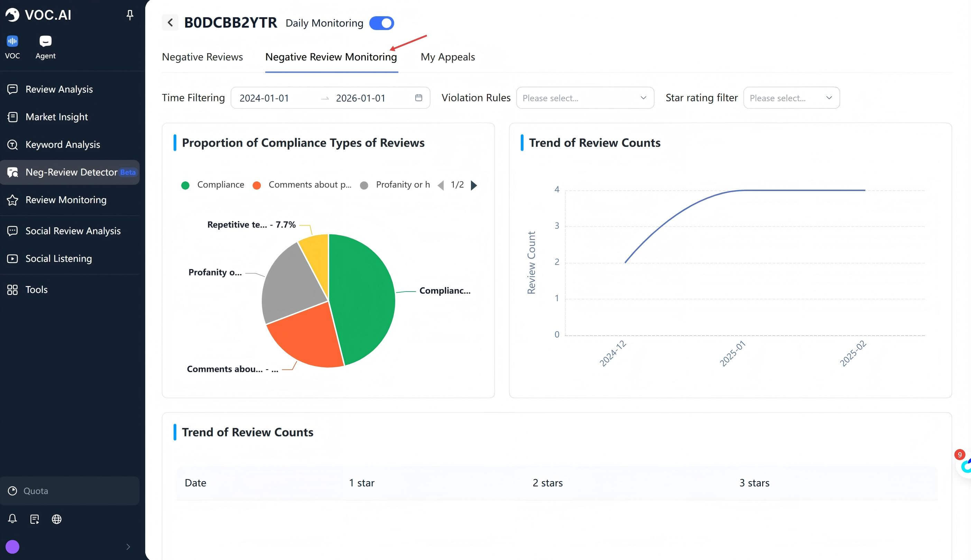Open the calendar icon in date range
The image size is (971, 560).
(418, 98)
